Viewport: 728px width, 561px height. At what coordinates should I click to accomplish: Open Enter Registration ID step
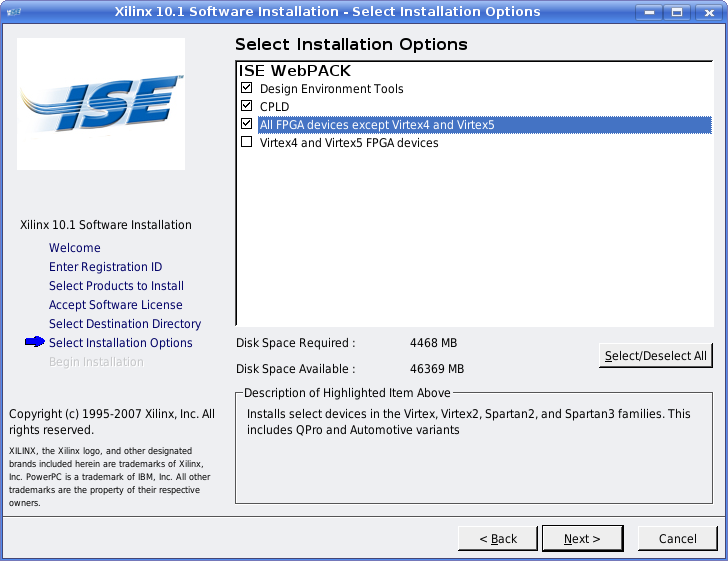click(105, 267)
